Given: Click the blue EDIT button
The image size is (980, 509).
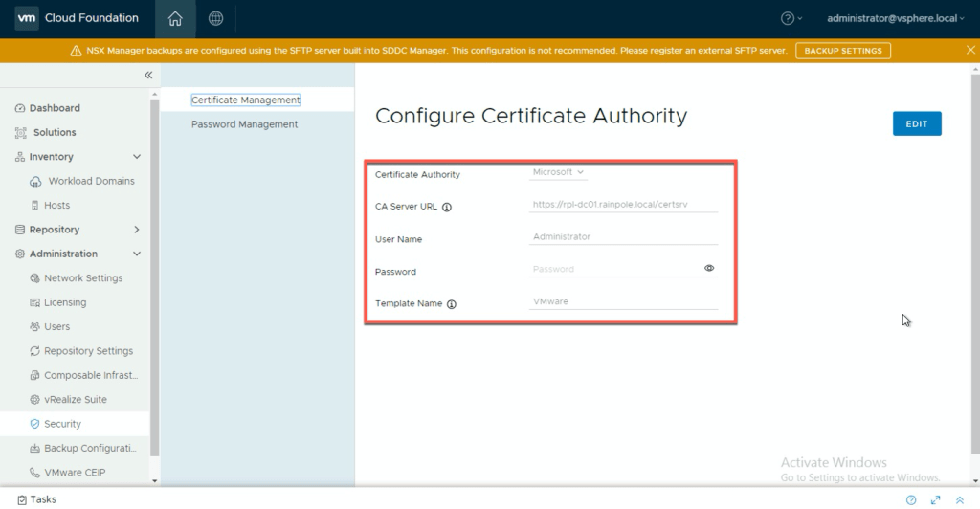Looking at the screenshot, I should [x=916, y=123].
